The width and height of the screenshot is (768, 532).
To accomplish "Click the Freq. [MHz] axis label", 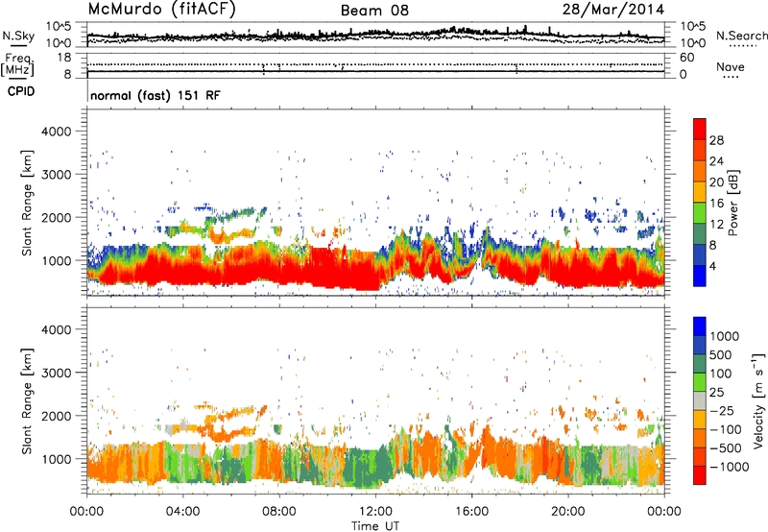I will (17, 64).
